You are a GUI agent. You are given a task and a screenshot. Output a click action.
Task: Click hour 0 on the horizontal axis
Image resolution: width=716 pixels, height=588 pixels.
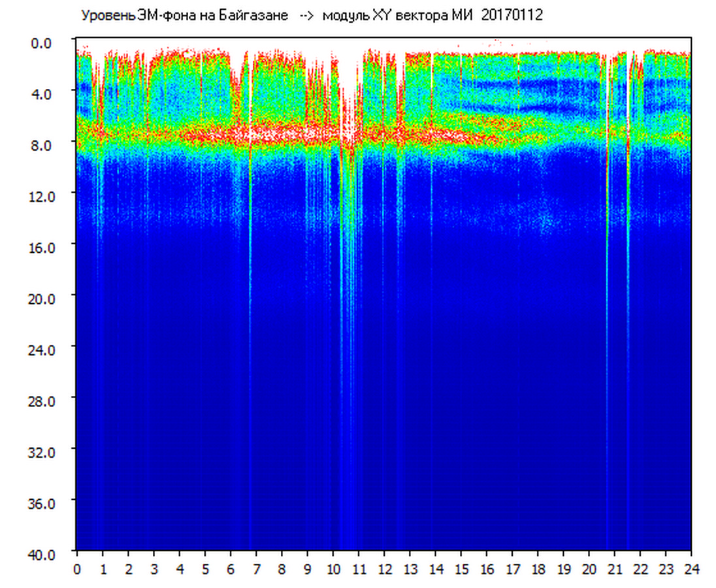77,569
